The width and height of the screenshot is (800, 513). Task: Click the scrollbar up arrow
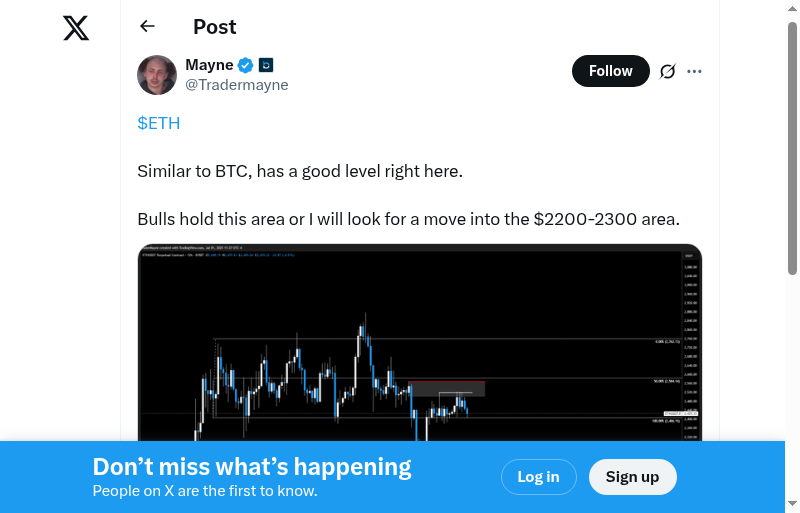(x=792, y=7)
